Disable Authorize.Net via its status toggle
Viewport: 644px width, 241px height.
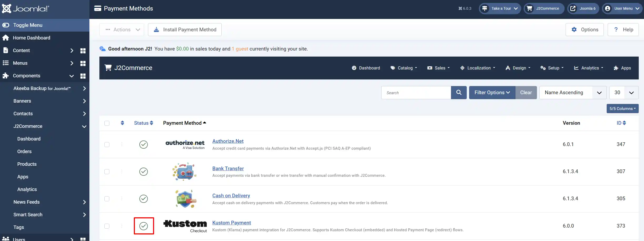pos(144,144)
